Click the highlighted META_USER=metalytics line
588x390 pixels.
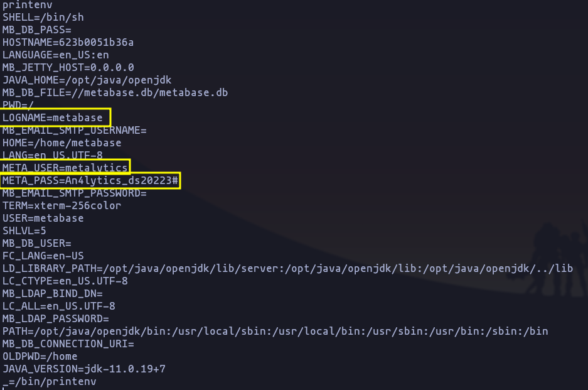[65, 168]
